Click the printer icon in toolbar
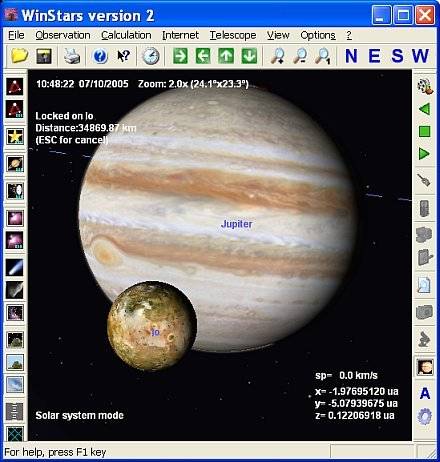This screenshot has height=462, width=440. point(72,56)
